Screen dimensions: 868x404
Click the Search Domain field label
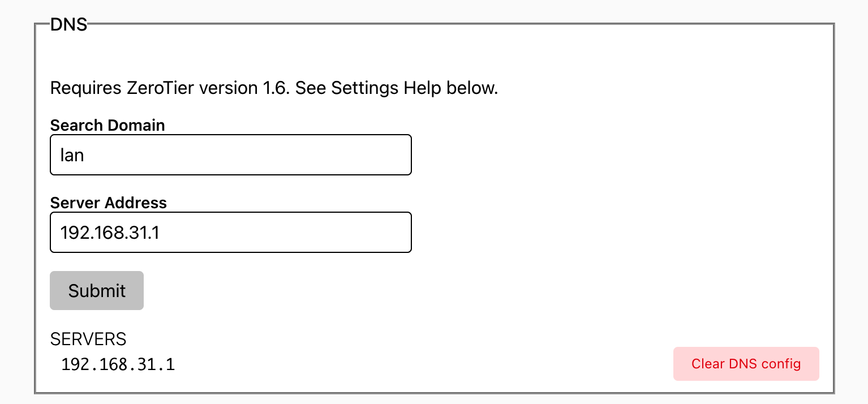(x=108, y=125)
